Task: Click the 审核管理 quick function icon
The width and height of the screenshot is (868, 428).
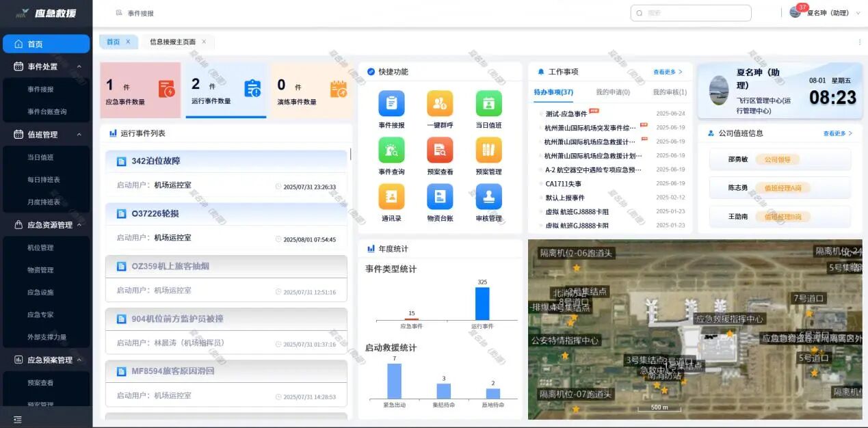Action: click(488, 197)
